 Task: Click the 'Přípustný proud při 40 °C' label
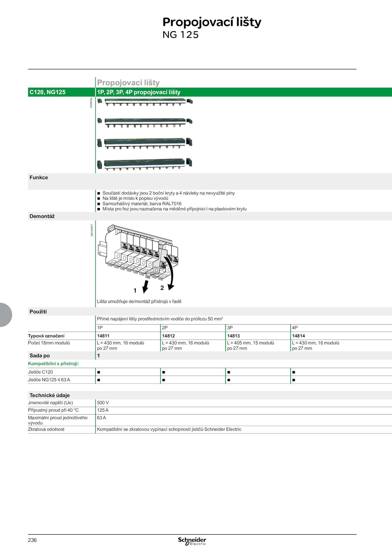53,410
